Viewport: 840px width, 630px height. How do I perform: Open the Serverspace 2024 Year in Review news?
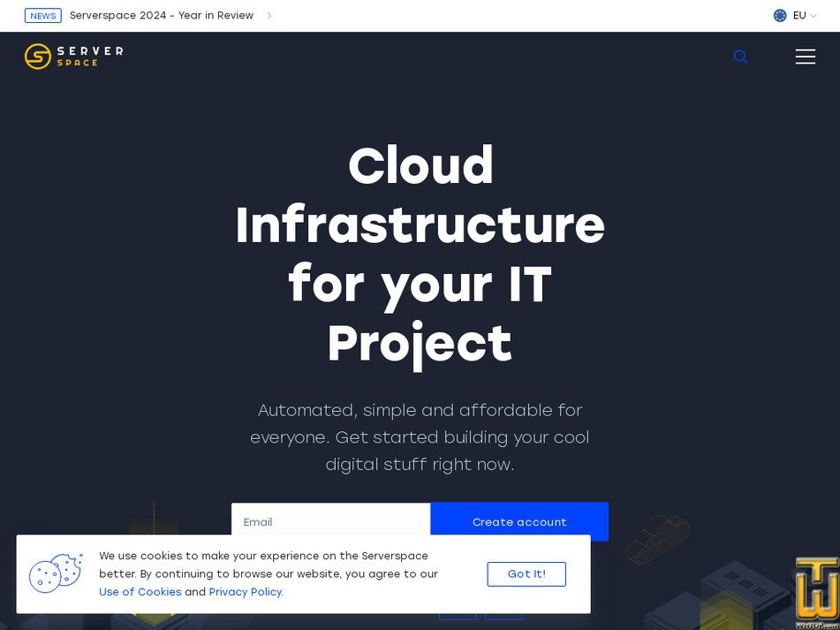click(x=162, y=15)
